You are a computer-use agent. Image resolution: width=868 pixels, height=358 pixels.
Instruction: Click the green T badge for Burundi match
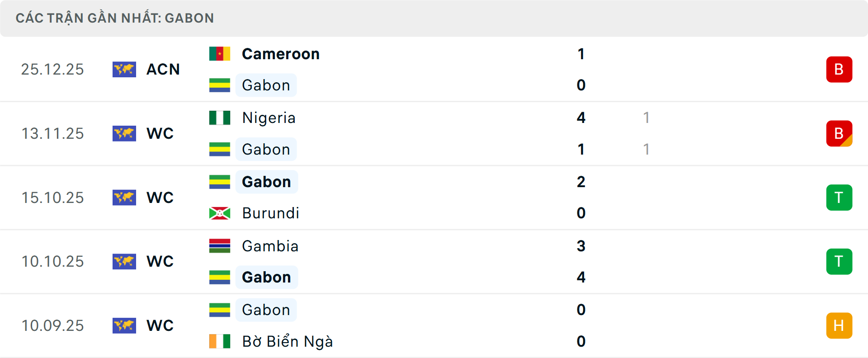click(x=839, y=198)
